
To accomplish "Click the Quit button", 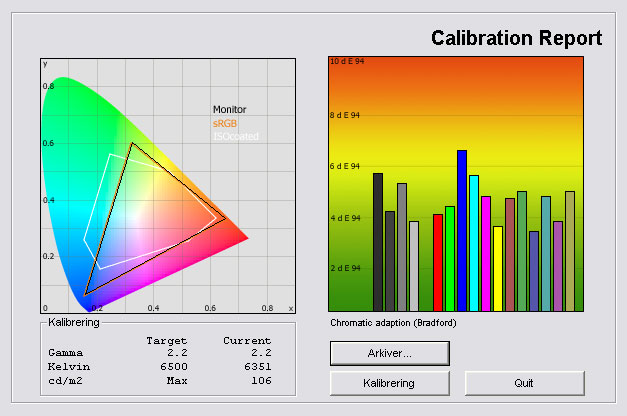I will (x=524, y=383).
